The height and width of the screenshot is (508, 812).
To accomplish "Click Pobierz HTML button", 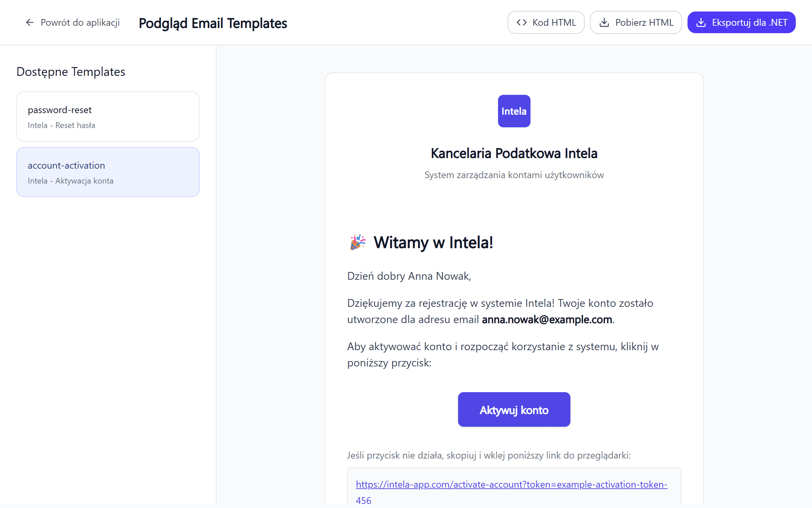I will tap(636, 22).
